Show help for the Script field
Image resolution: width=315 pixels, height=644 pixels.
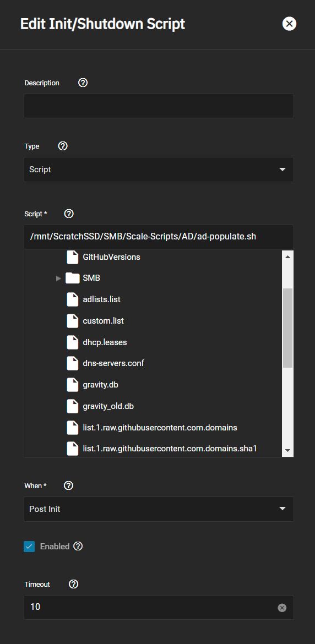(69, 214)
